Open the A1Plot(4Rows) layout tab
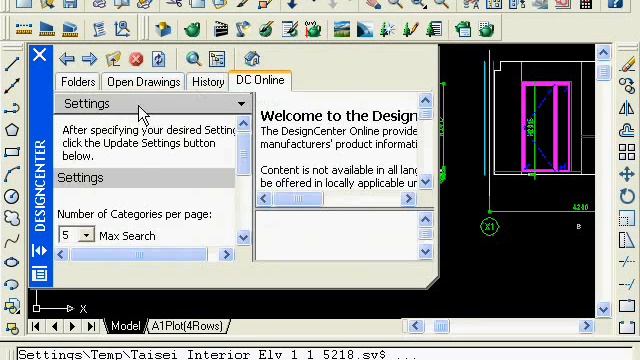This screenshot has width=640, height=360. point(187,326)
